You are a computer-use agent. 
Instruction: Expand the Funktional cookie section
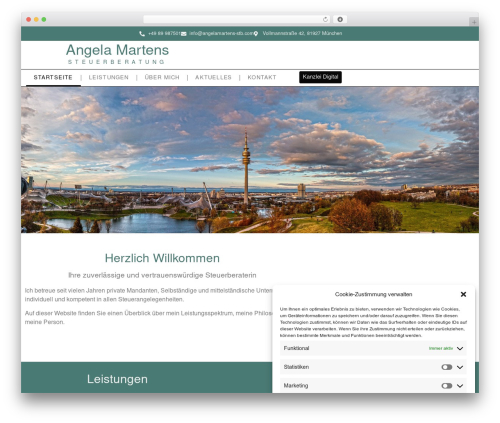[460, 348]
